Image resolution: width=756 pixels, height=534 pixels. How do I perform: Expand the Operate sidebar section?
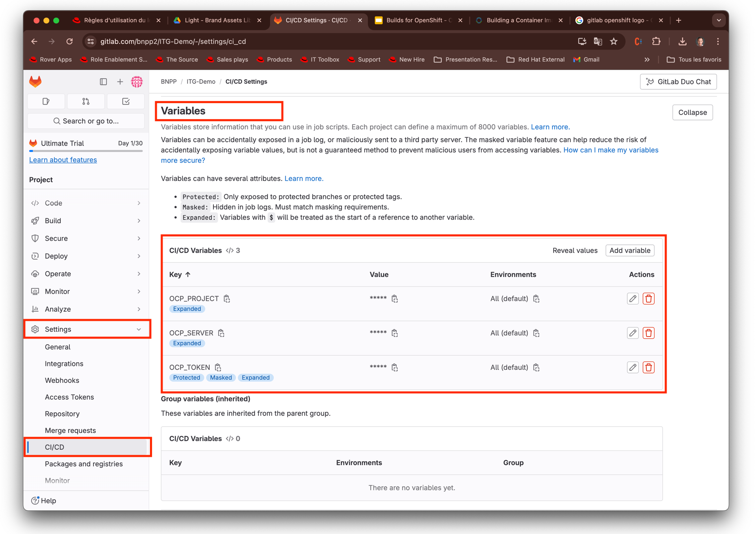click(x=86, y=274)
